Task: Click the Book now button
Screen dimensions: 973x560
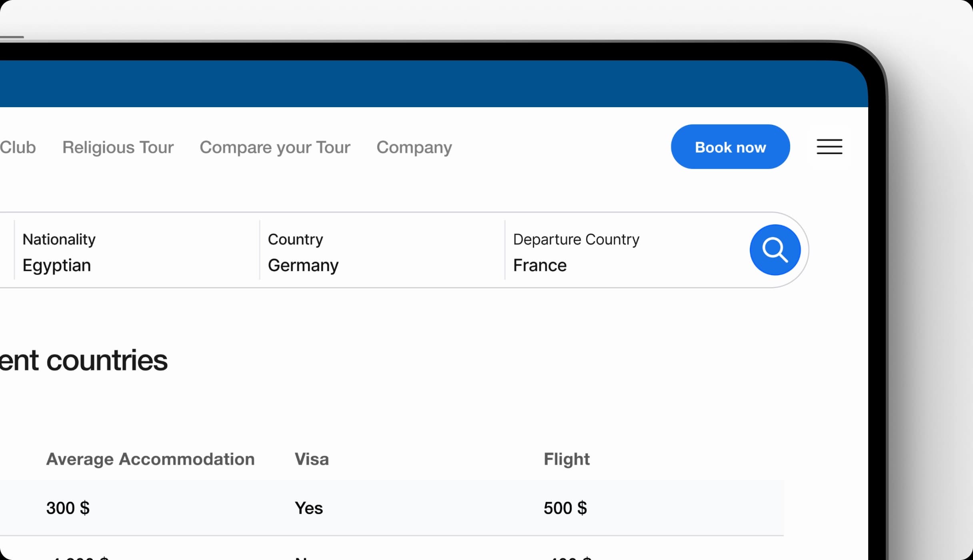Action: (x=730, y=147)
